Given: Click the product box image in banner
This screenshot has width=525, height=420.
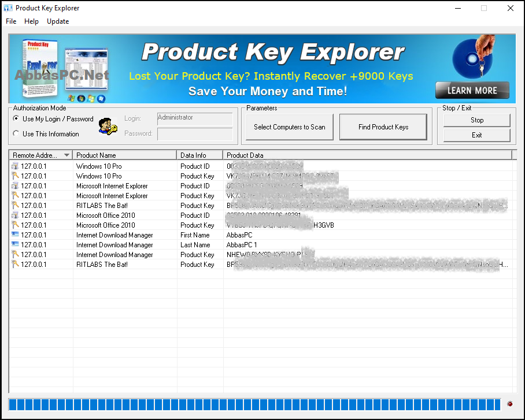Looking at the screenshot, I should 39,69.
